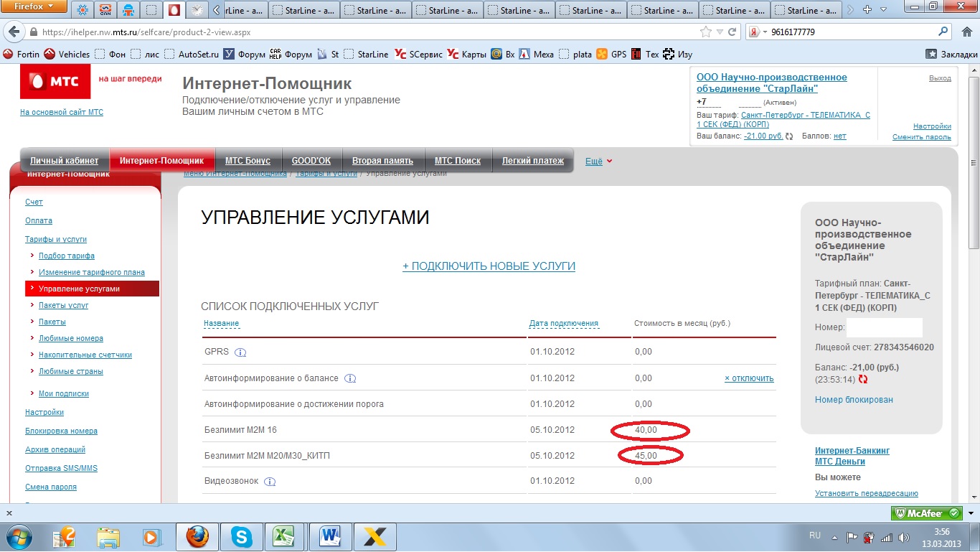Click the GPRS info icon
Screen dimensions: 980x552
pos(240,352)
